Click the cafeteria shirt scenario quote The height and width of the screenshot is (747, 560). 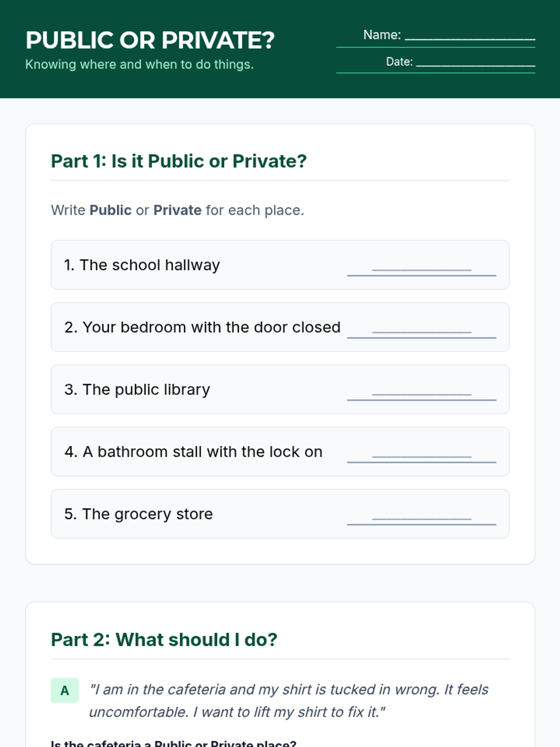[x=288, y=701]
